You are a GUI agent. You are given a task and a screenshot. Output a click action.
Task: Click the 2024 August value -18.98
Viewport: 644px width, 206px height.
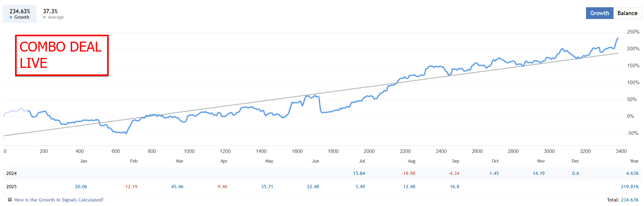(408, 173)
